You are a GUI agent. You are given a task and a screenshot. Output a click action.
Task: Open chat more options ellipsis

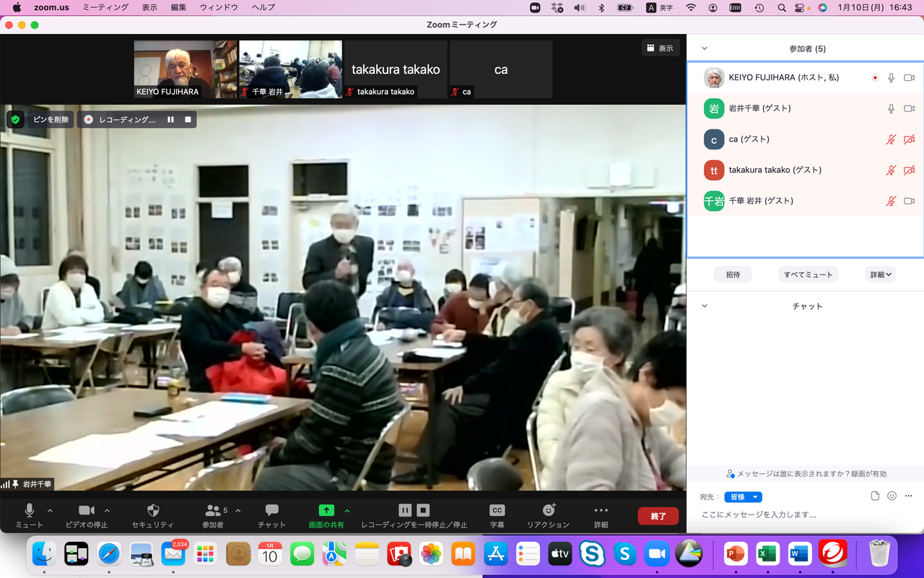click(909, 496)
